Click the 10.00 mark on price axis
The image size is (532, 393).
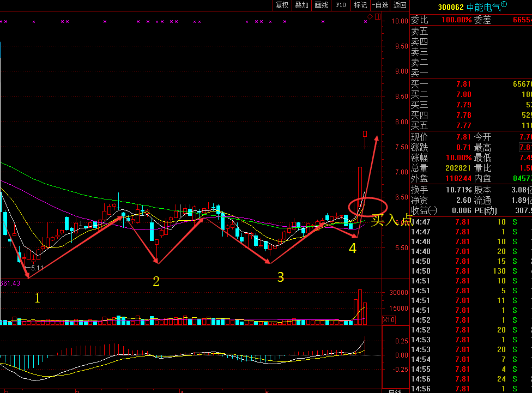pyautogui.click(x=400, y=21)
